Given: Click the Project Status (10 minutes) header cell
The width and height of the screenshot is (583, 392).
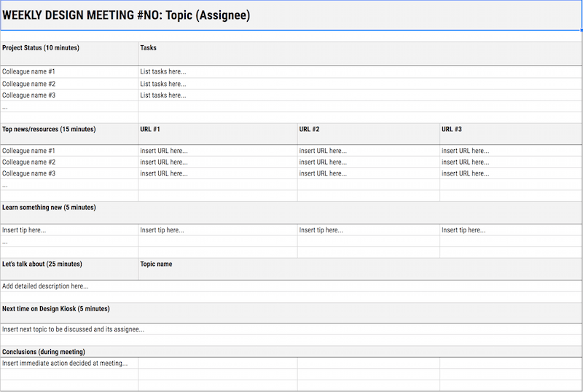Looking at the screenshot, I should click(x=41, y=48).
